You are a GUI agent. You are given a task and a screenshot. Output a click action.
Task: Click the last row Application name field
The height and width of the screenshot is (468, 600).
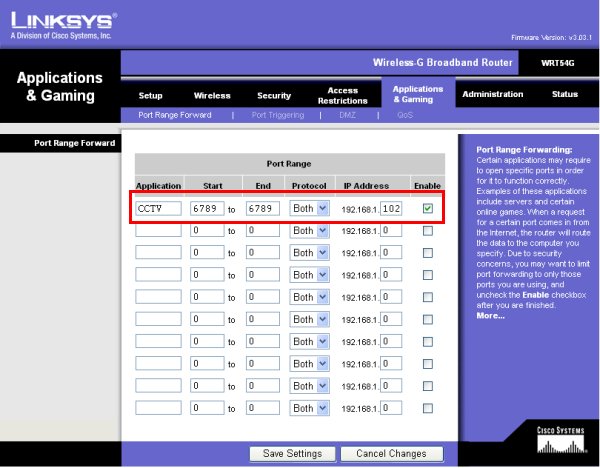point(158,408)
